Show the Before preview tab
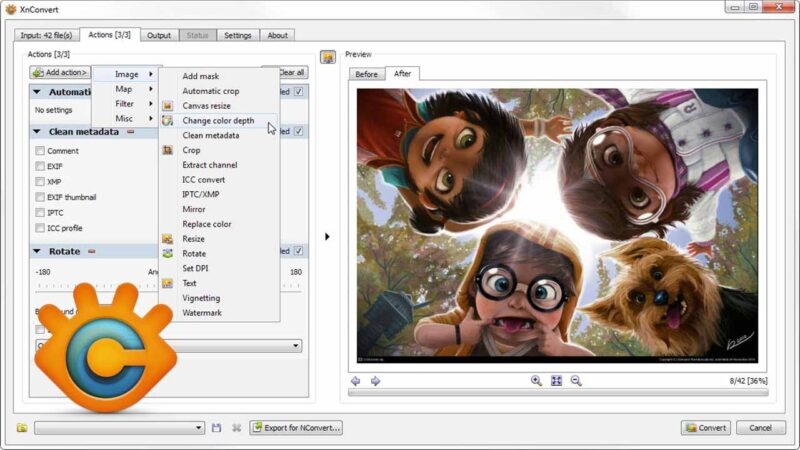This screenshot has height=450, width=800. (366, 74)
